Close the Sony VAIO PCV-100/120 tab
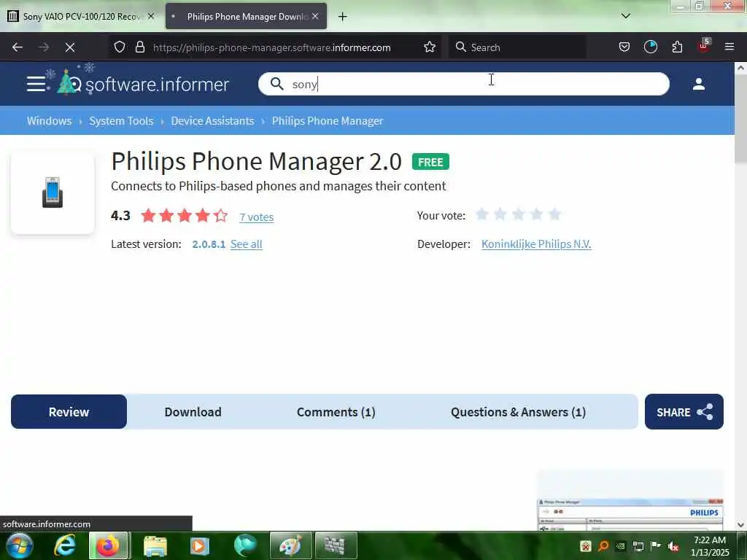Screen dimensions: 747x560 tap(150, 16)
